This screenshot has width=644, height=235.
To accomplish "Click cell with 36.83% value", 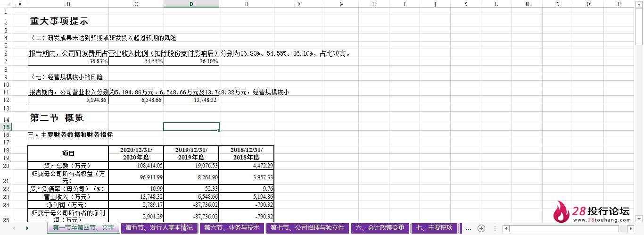I will [68, 62].
